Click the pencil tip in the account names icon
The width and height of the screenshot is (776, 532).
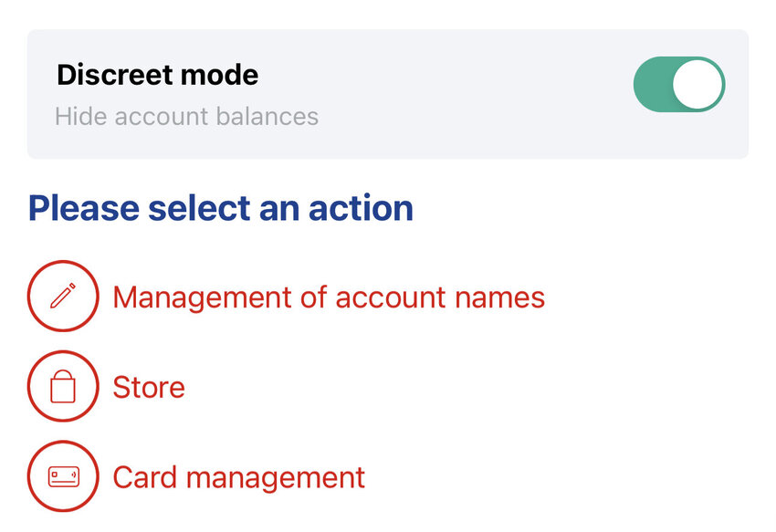pos(52,307)
